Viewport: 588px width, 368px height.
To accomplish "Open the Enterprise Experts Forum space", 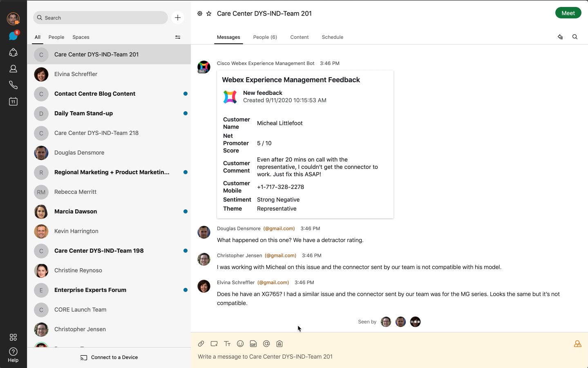I will (109, 290).
